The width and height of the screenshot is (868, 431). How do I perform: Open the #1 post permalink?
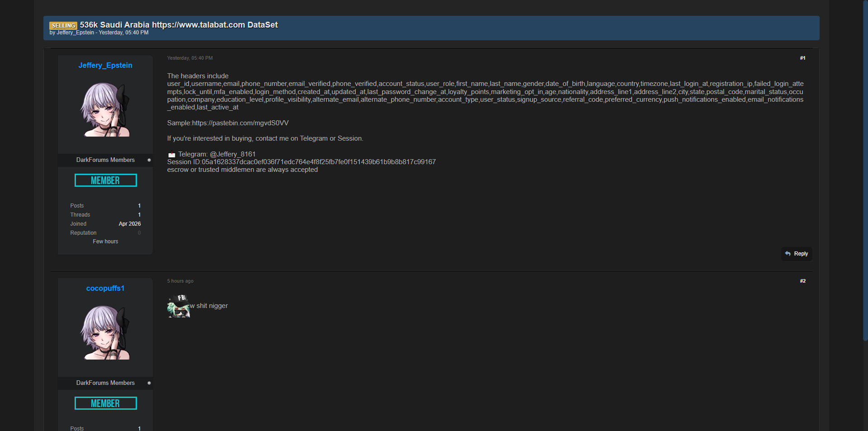coord(802,58)
